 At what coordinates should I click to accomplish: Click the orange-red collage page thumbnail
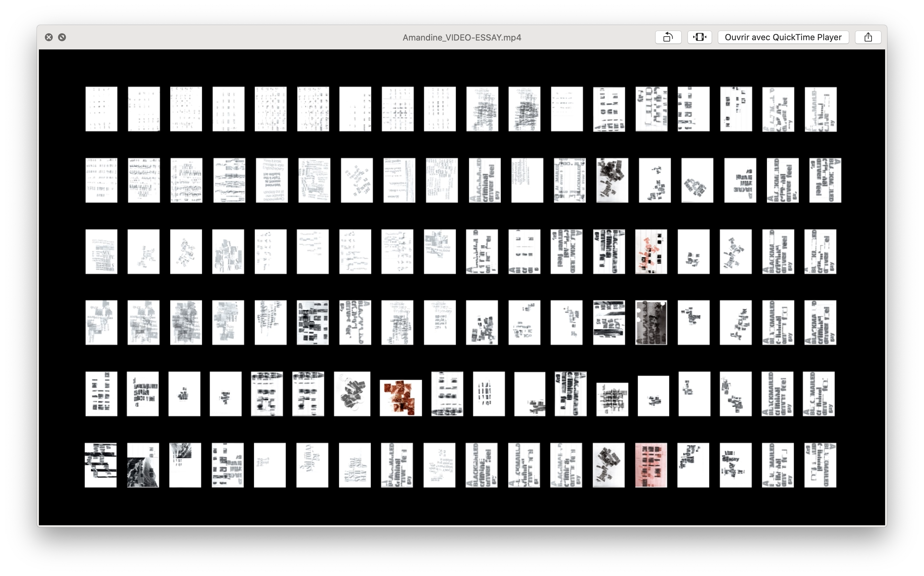coord(401,398)
